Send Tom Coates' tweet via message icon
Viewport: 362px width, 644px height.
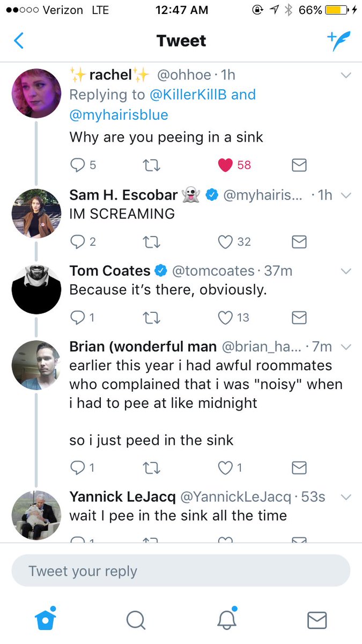(x=299, y=318)
